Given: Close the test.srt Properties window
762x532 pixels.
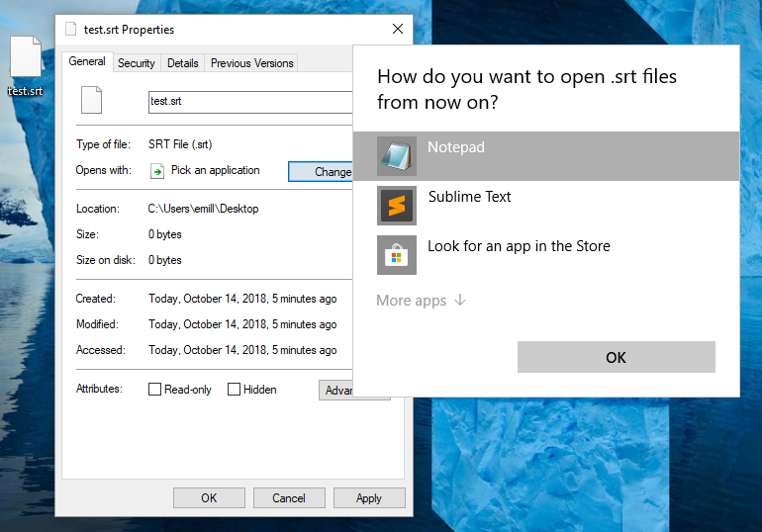Looking at the screenshot, I should pyautogui.click(x=398, y=29).
